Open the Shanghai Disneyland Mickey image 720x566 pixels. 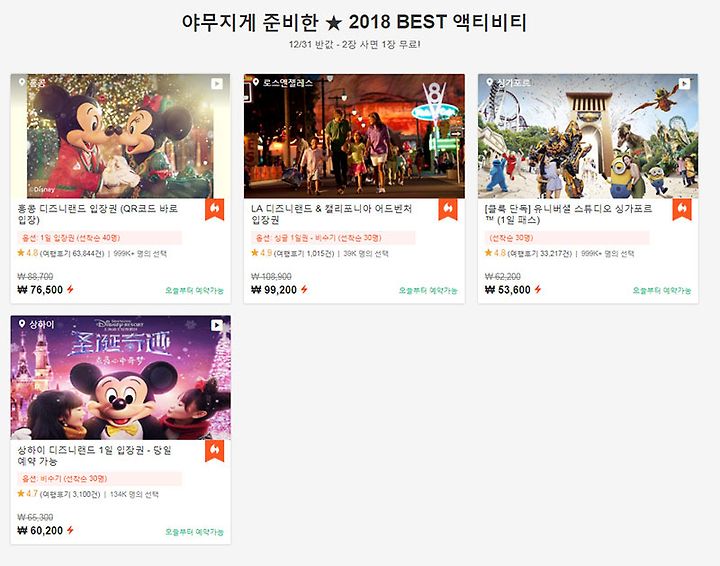(x=120, y=377)
